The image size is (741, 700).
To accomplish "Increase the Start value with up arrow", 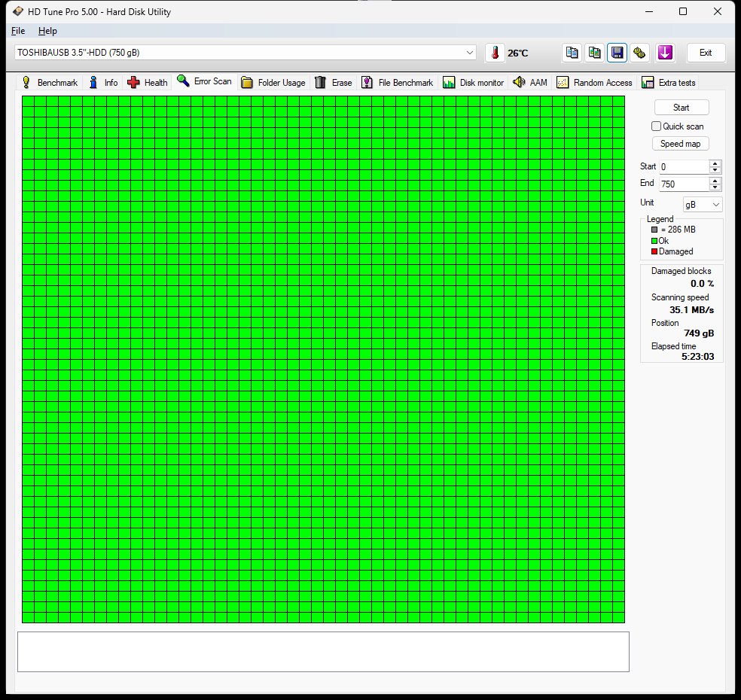I will [715, 163].
